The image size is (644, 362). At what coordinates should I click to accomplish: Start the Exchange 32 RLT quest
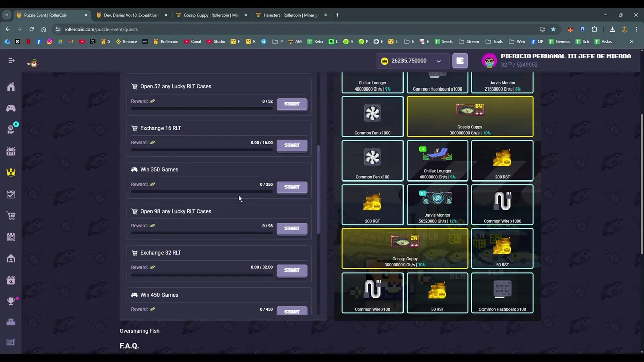coord(292,270)
